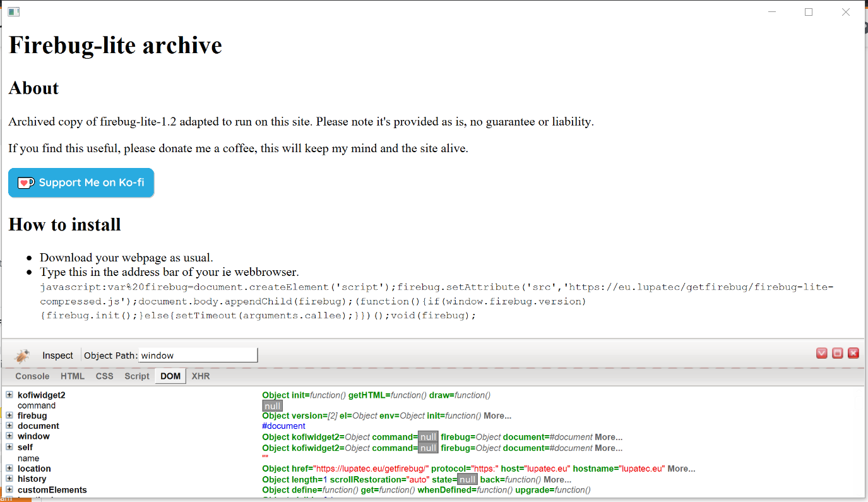The width and height of the screenshot is (868, 502).
Task: Click the history property label
Action: click(x=32, y=479)
